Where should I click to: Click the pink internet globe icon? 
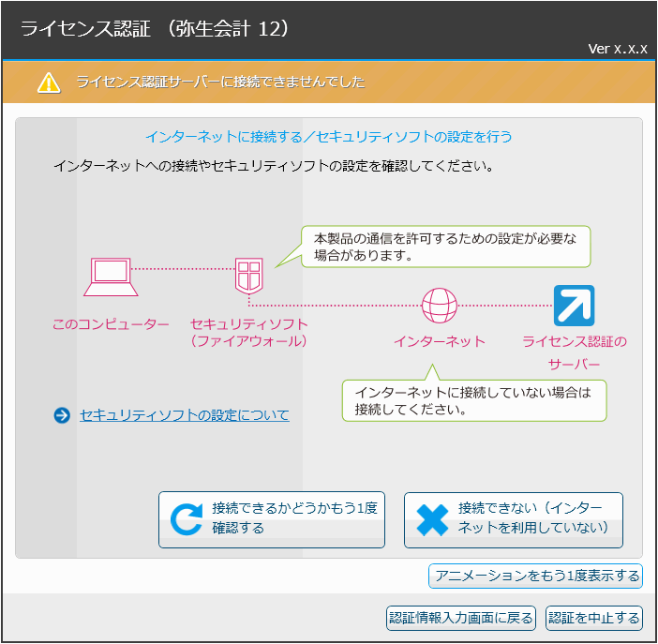coord(439,305)
